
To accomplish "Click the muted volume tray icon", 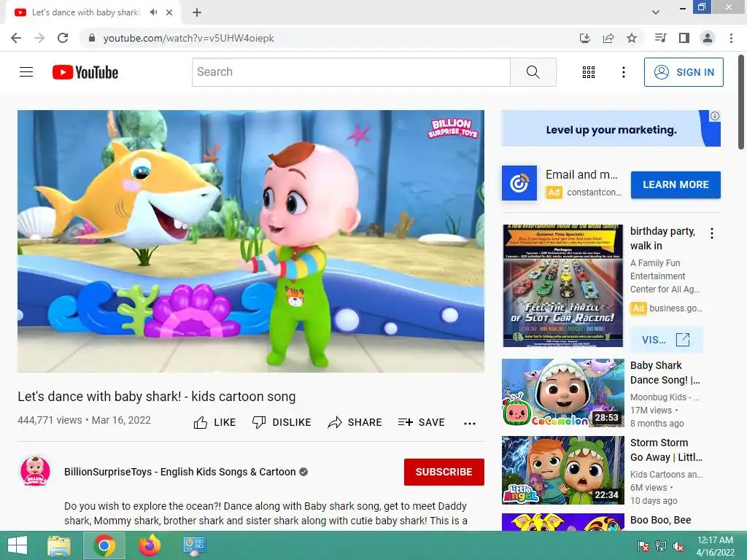I will [x=678, y=546].
